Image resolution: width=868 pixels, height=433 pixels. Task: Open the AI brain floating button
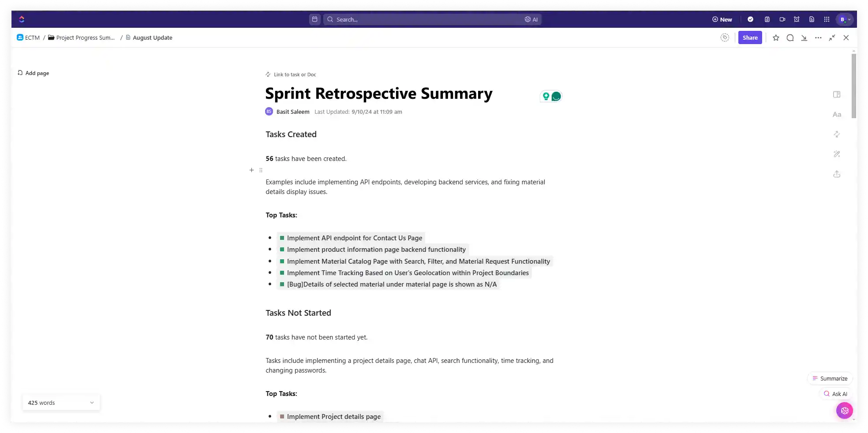[844, 411]
